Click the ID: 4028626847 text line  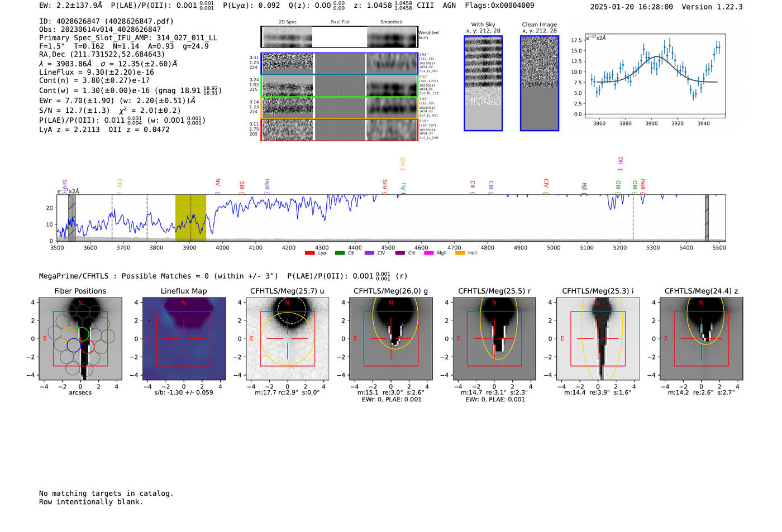(x=106, y=21)
